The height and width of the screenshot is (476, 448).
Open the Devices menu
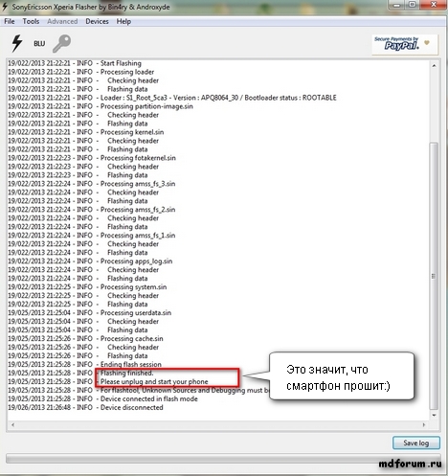pos(97,21)
